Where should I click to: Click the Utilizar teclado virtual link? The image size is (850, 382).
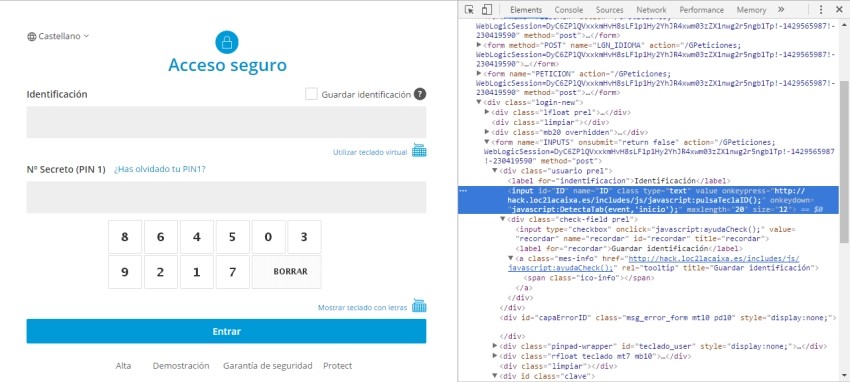coord(370,152)
